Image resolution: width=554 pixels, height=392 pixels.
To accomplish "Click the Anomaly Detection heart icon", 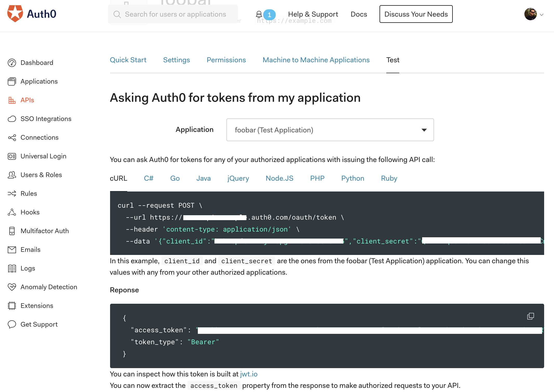I will pos(12,287).
